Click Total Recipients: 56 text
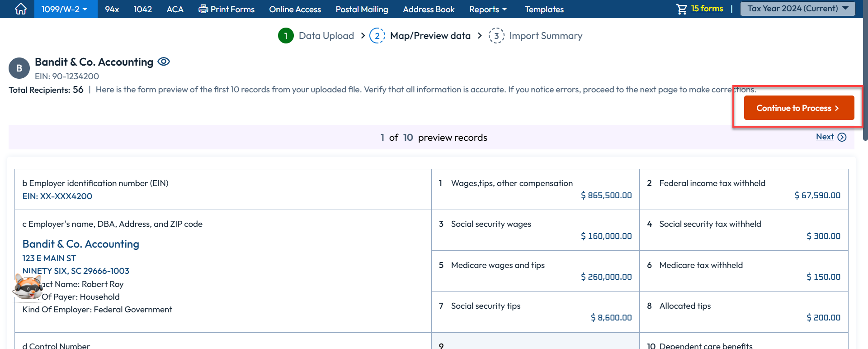868x349 pixels. tap(46, 90)
